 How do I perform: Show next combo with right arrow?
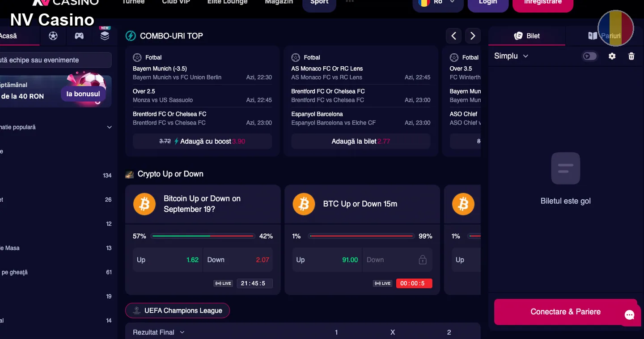pos(473,35)
